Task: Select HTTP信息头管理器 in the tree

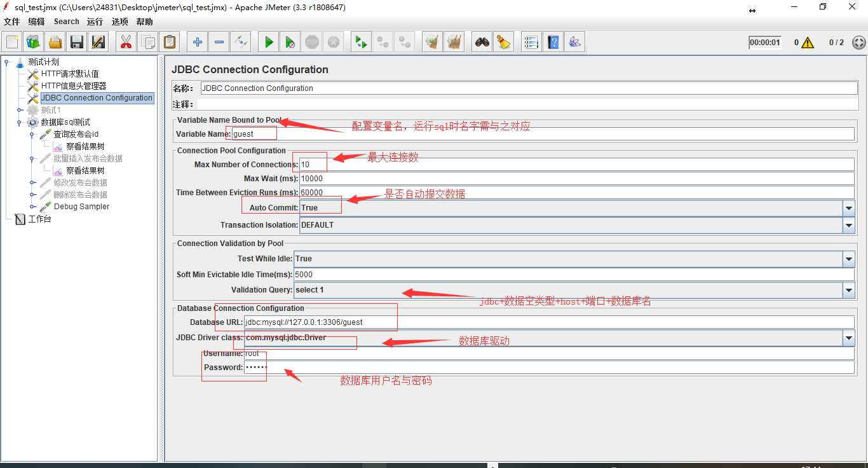Action: (74, 86)
